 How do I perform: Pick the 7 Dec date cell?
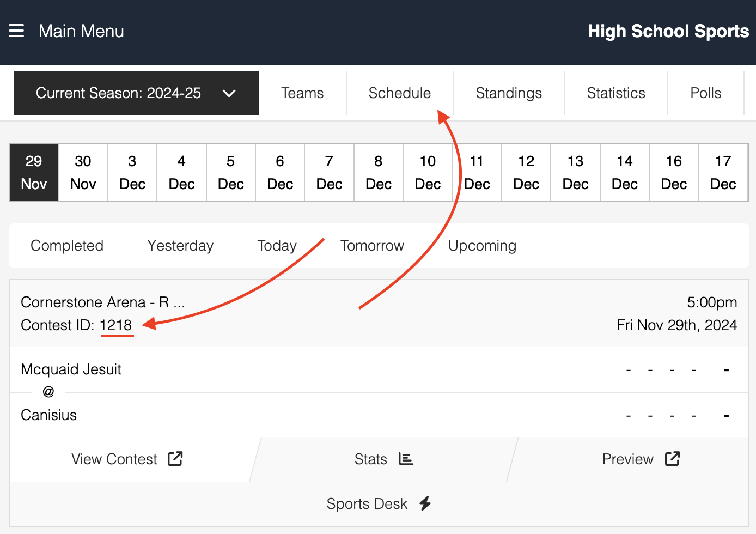click(x=329, y=173)
